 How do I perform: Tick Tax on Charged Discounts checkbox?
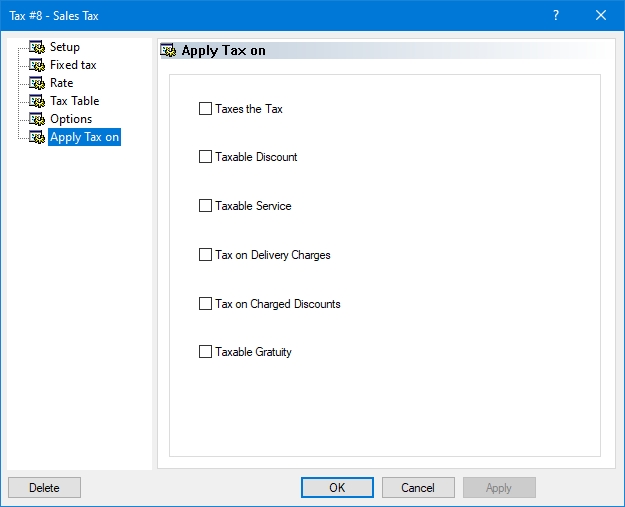click(x=206, y=304)
